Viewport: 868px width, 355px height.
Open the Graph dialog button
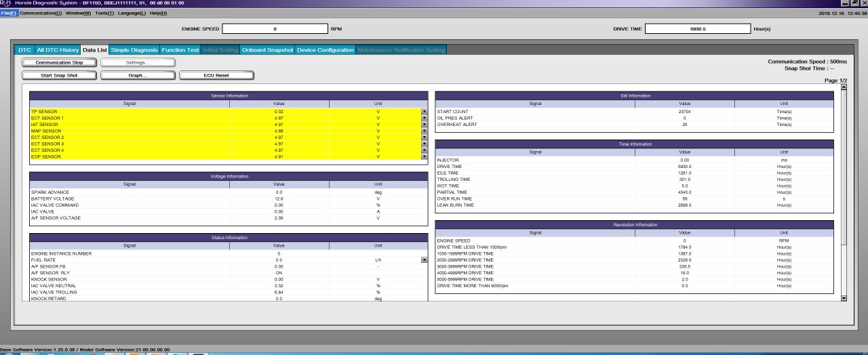138,75
